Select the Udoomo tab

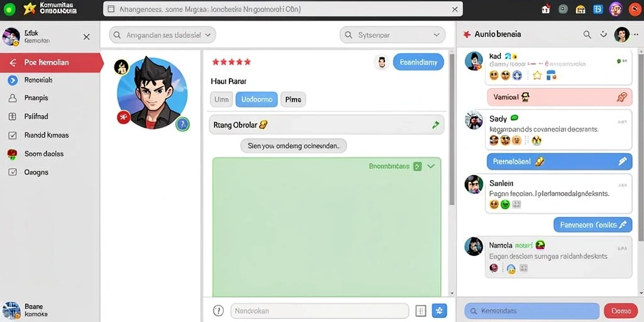(x=257, y=99)
